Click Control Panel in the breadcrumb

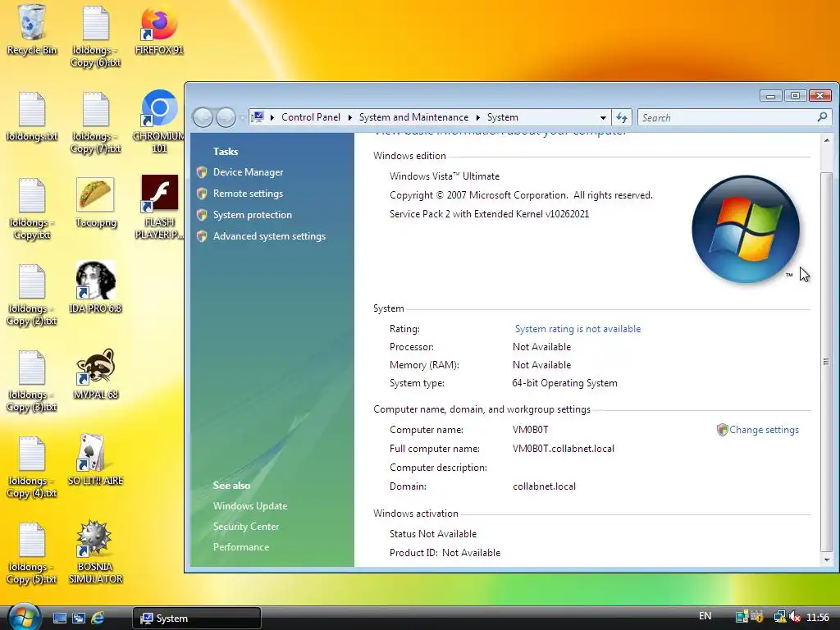[311, 117]
